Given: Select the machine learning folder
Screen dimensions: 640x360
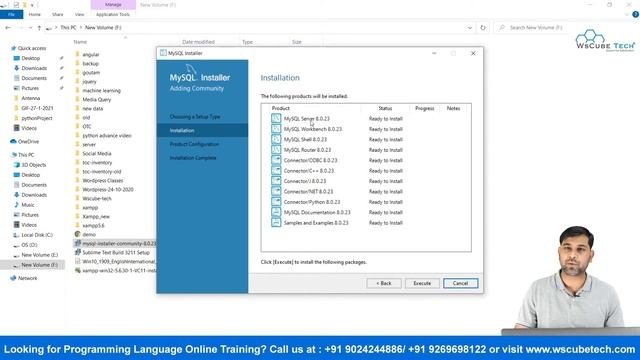Looking at the screenshot, I should (x=101, y=91).
